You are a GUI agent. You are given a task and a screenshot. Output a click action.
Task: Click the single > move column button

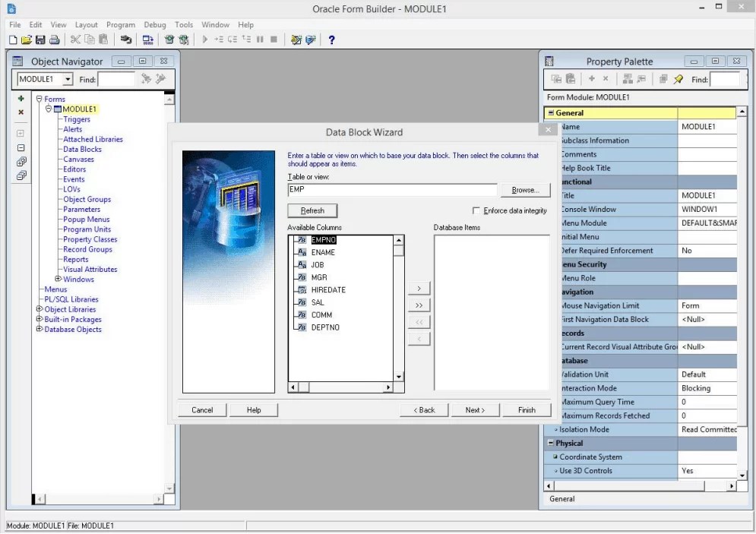tap(419, 288)
